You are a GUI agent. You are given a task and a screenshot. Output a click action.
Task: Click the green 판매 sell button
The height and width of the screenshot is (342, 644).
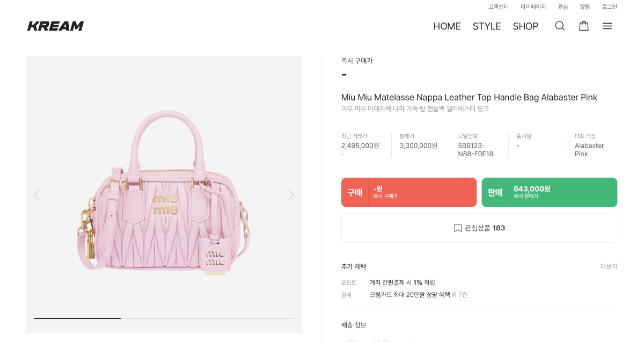(x=549, y=192)
